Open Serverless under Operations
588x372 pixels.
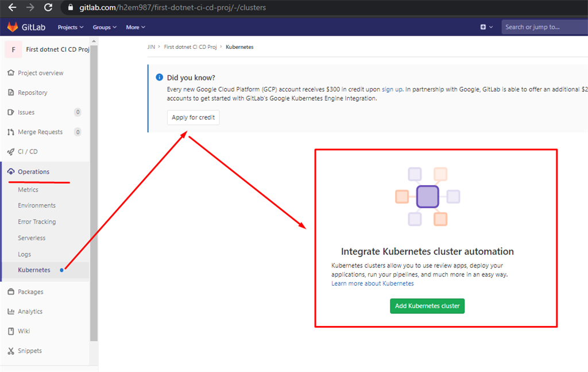click(x=32, y=238)
